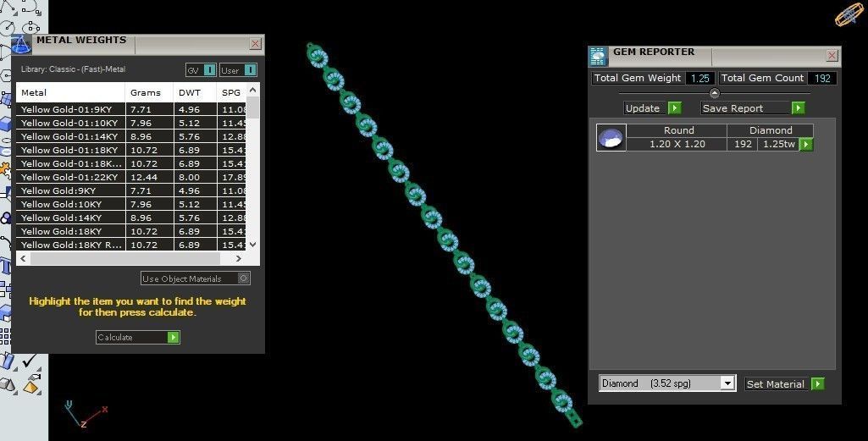The image size is (868, 441).
Task: Click the round diamond gem thumbnail
Action: pos(611,138)
